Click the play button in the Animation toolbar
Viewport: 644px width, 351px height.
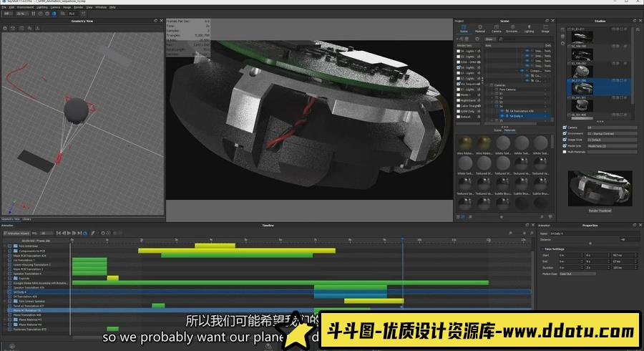point(69,233)
